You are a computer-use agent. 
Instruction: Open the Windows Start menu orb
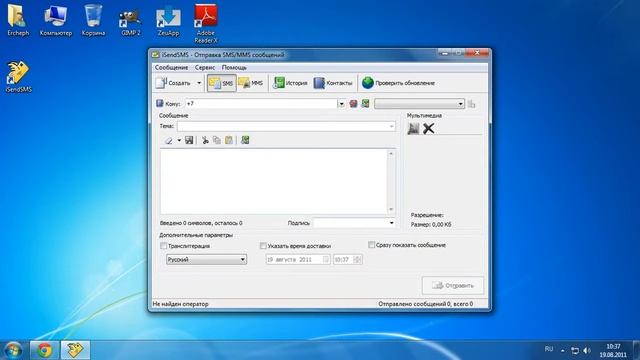pyautogui.click(x=13, y=350)
